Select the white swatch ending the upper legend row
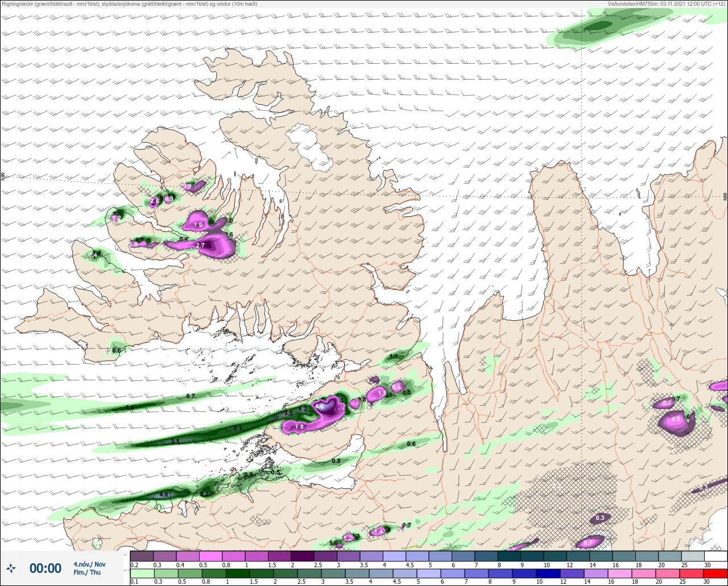728x586 pixels. point(715,556)
